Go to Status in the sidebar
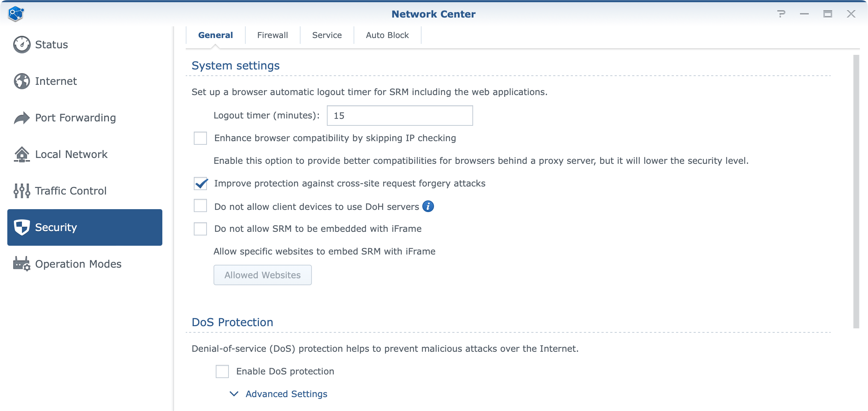The height and width of the screenshot is (411, 868). pos(52,45)
